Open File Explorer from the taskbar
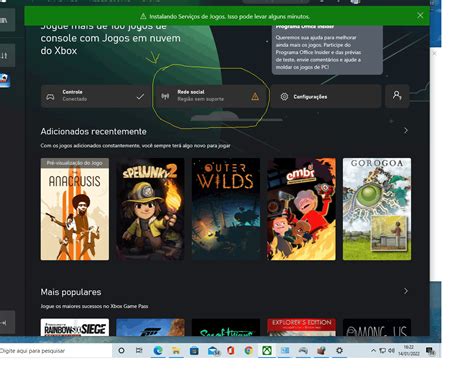This screenshot has height=379, width=474. tap(176, 351)
